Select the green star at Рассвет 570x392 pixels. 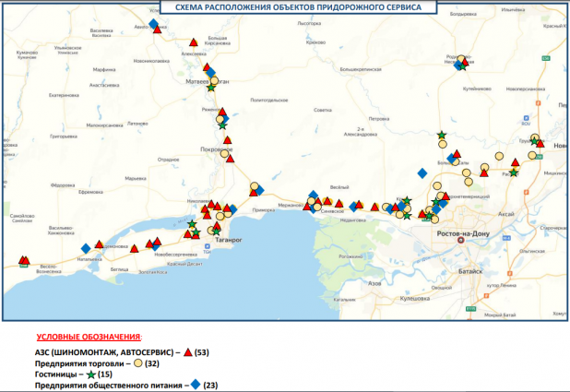514,172
